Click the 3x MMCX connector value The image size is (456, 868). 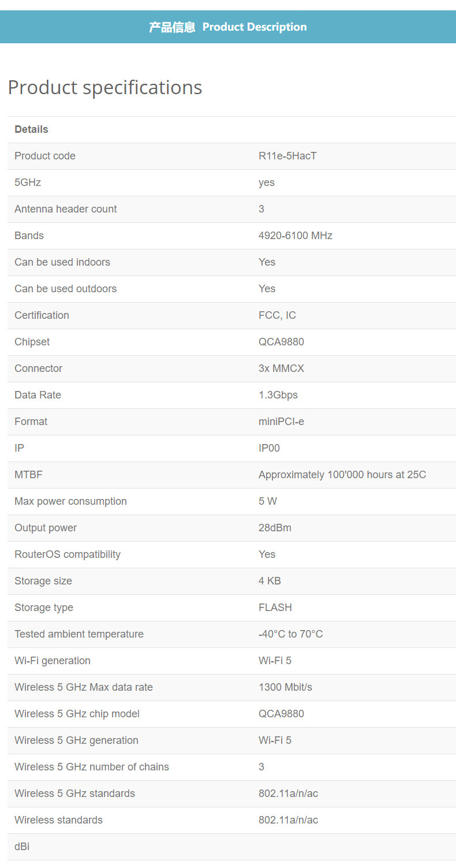pyautogui.click(x=281, y=368)
